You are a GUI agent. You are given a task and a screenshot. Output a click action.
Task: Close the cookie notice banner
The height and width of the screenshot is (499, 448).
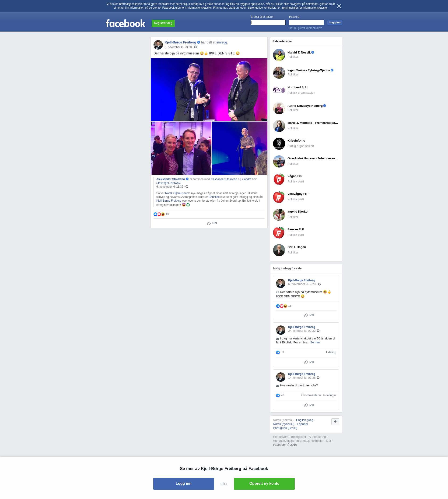339,6
